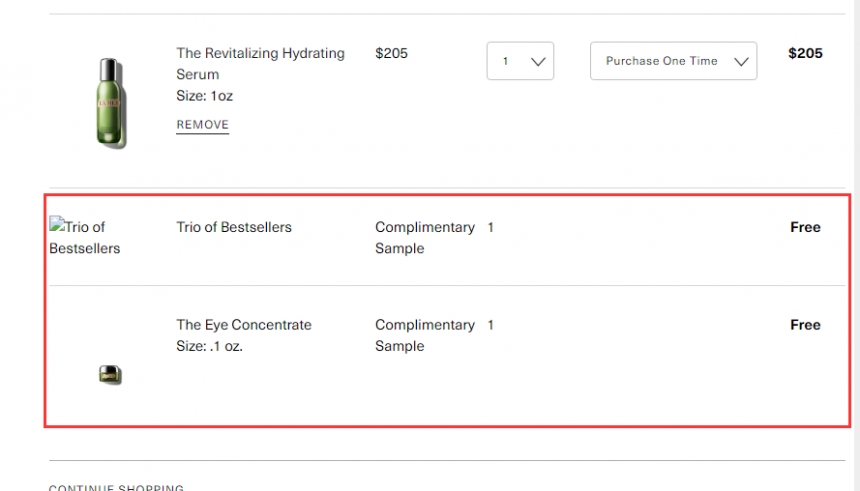Image resolution: width=860 pixels, height=491 pixels.
Task: Click the chevron arrow beside quantity 1
Action: pyautogui.click(x=538, y=61)
